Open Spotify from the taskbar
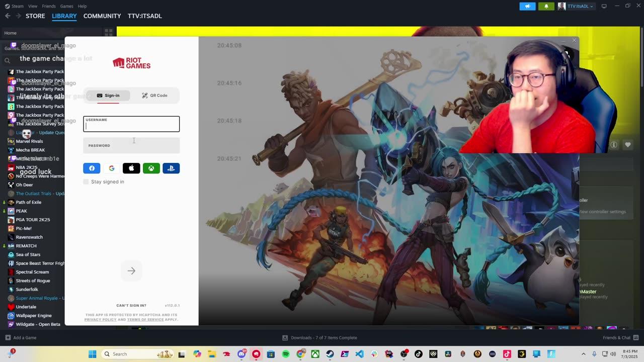Image resolution: width=644 pixels, height=362 pixels. click(286, 354)
